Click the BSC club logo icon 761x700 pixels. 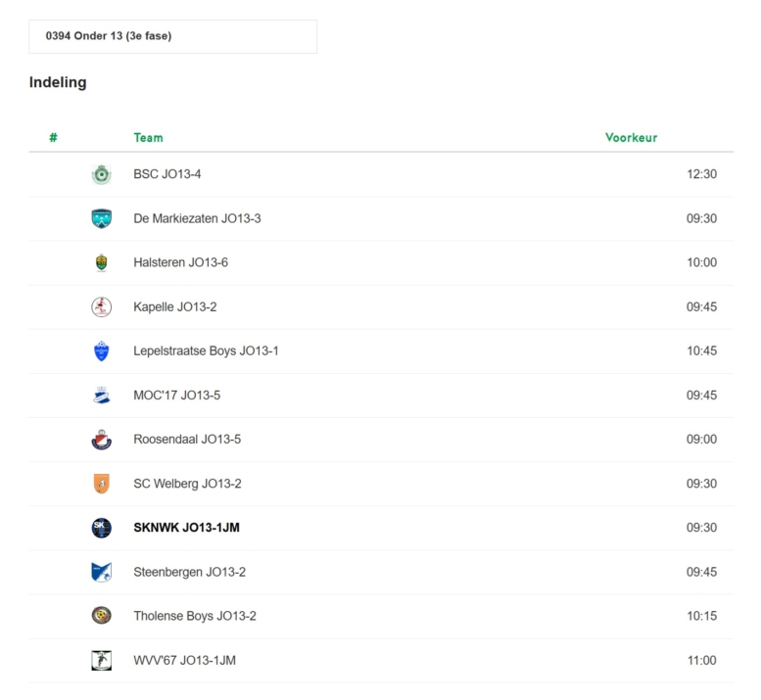(102, 174)
